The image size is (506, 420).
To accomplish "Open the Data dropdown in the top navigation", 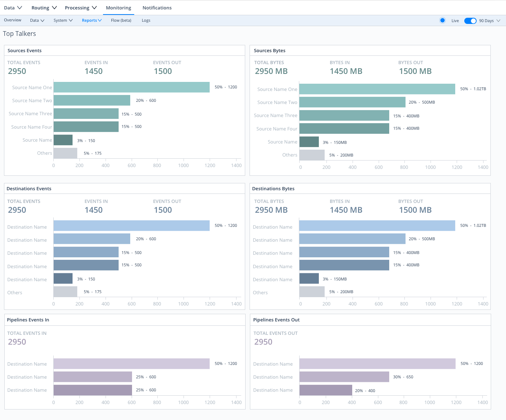I will [x=13, y=7].
